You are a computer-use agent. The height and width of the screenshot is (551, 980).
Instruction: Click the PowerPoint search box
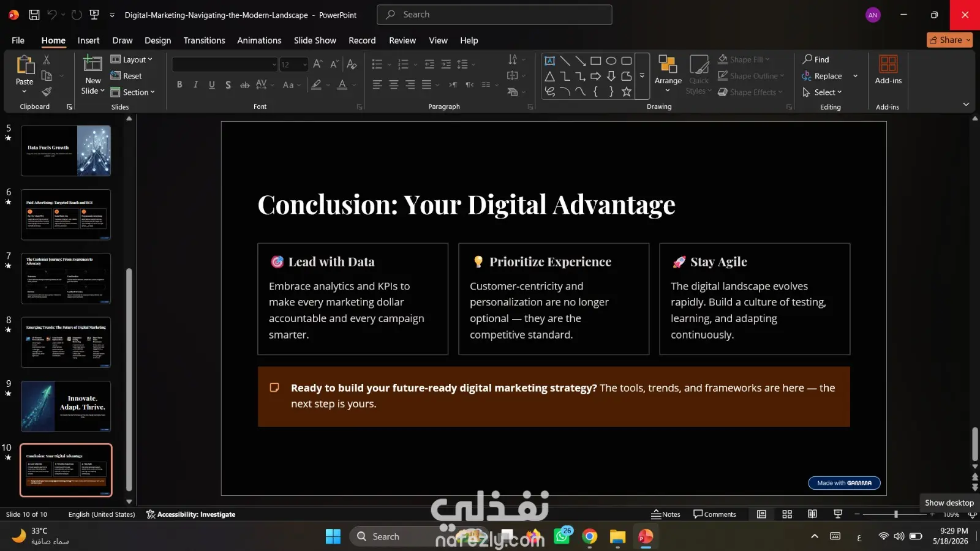coord(494,15)
